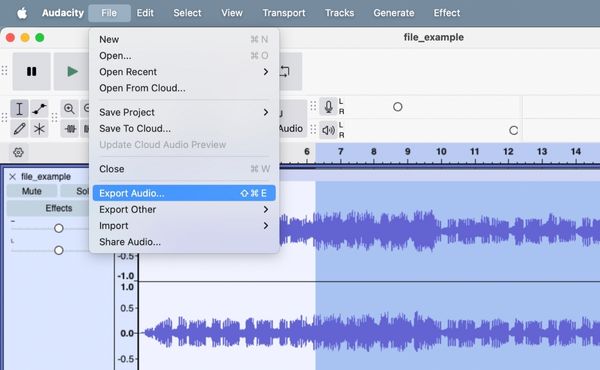600x370 pixels.
Task: Expand Save Project submenu
Action: (x=184, y=112)
